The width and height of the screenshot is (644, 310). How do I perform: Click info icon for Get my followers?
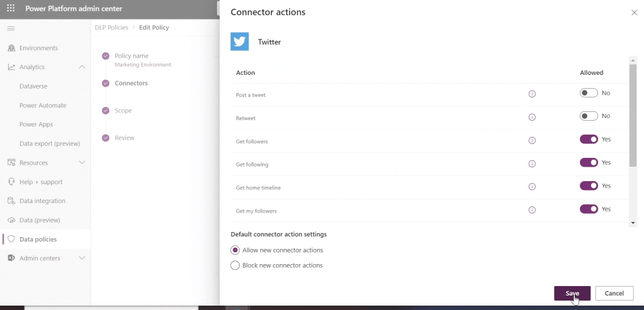[x=532, y=210]
